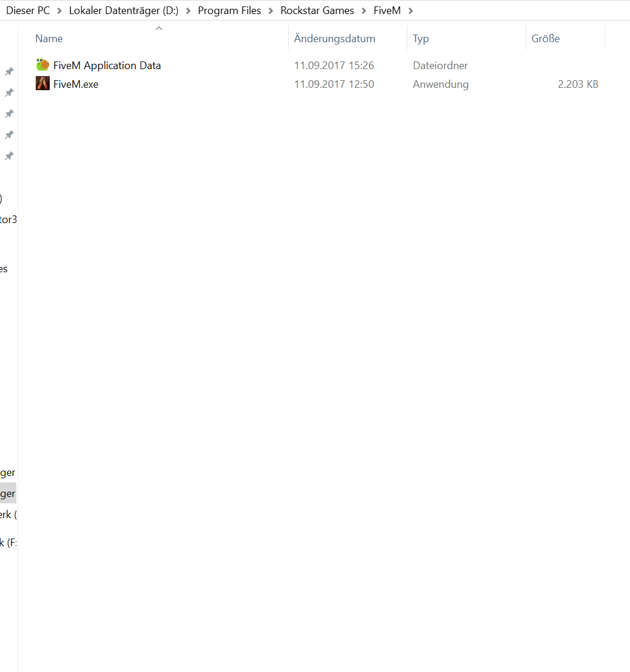Click the 2.203 KB size cell
The height and width of the screenshot is (672, 630).
pyautogui.click(x=578, y=84)
